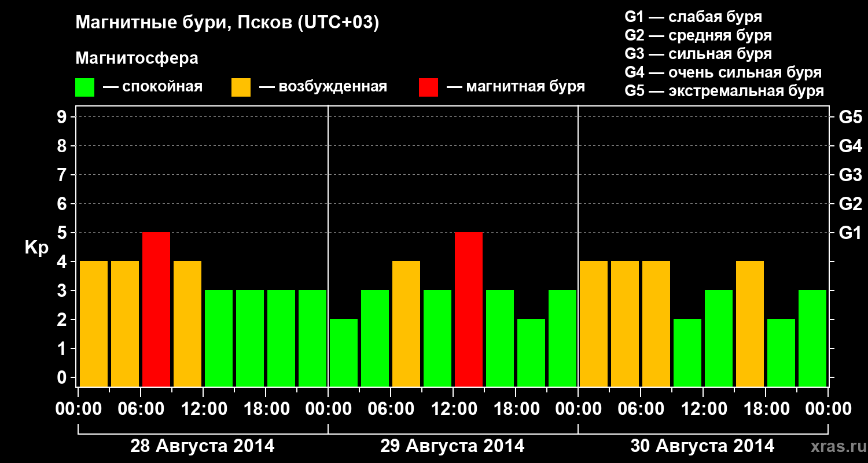This screenshot has width=868, height=463.
Task: Click the '12:00' time label under 28 August
Action: 203,409
